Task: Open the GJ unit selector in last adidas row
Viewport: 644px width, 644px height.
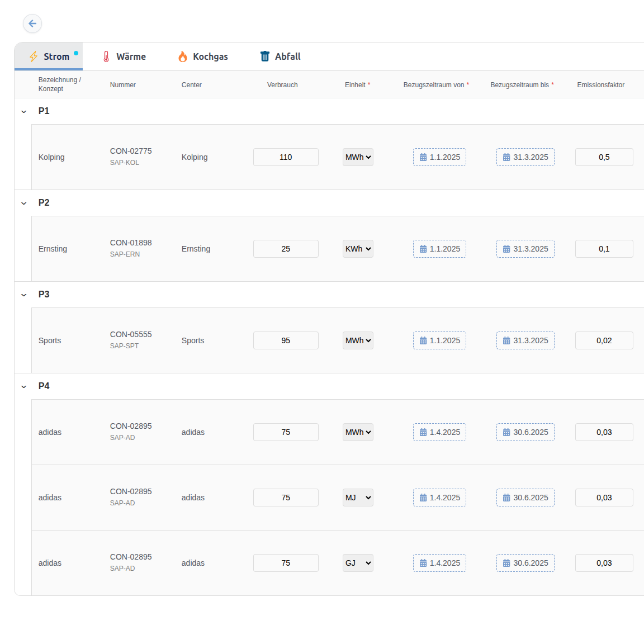Action: pyautogui.click(x=358, y=563)
